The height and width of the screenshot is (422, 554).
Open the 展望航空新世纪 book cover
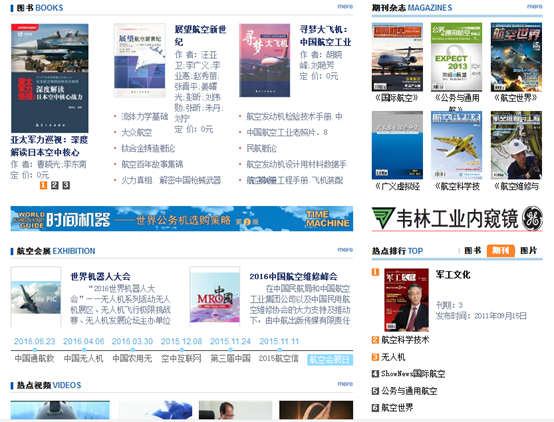[x=140, y=60]
